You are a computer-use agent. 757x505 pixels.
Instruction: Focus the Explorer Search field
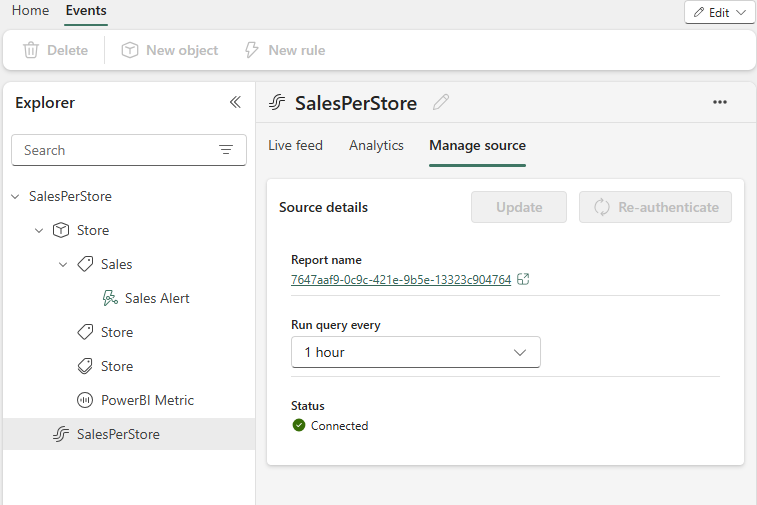[129, 150]
